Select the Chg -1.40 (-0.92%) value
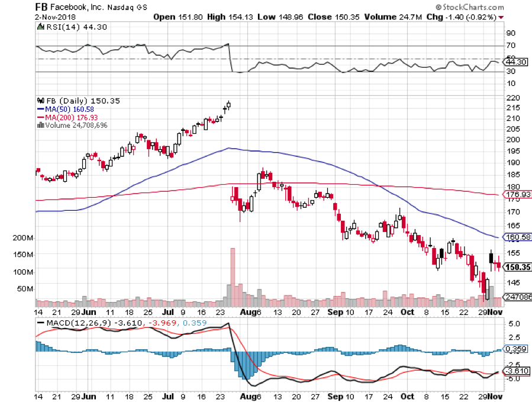Viewport: 532px width, 402px height. pos(461,17)
